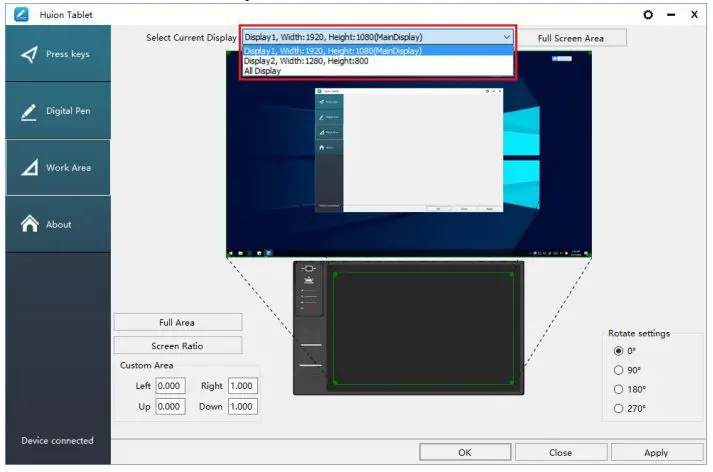Click the Huion Tablet app logo
The width and height of the screenshot is (713, 472).
click(x=21, y=15)
